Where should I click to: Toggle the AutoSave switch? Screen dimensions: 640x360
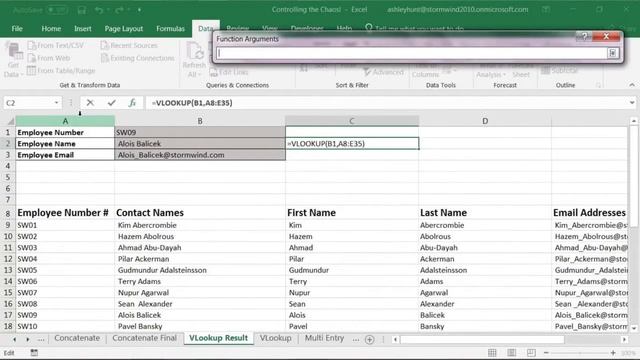click(57, 9)
